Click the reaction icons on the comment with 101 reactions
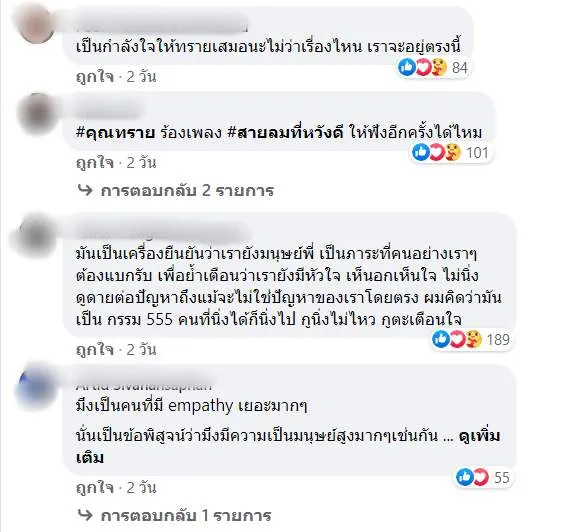563x532 pixels. 436,153
